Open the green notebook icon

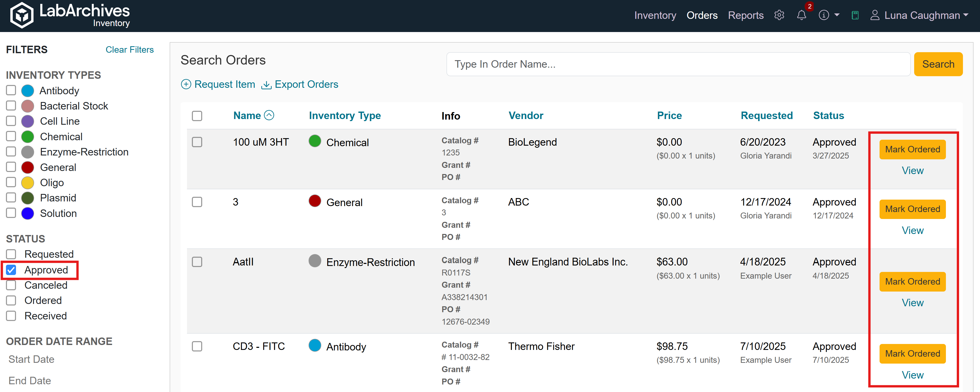[855, 15]
